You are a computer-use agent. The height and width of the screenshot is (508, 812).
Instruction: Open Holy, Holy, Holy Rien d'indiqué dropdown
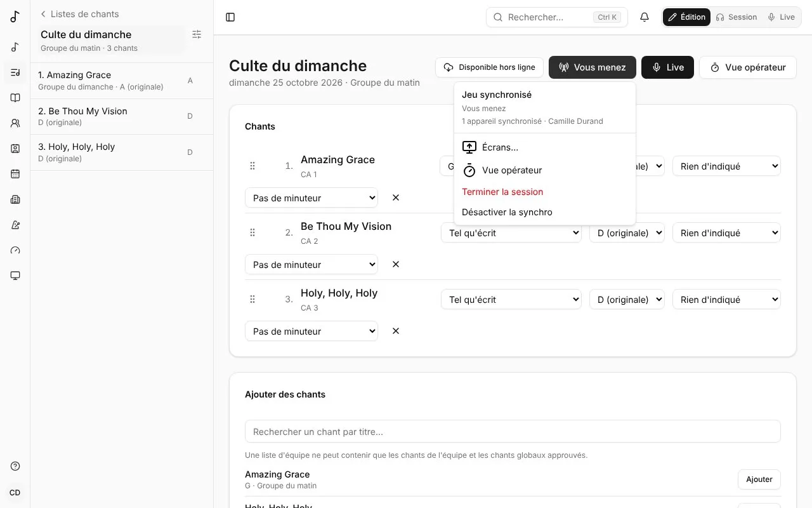[x=726, y=299]
